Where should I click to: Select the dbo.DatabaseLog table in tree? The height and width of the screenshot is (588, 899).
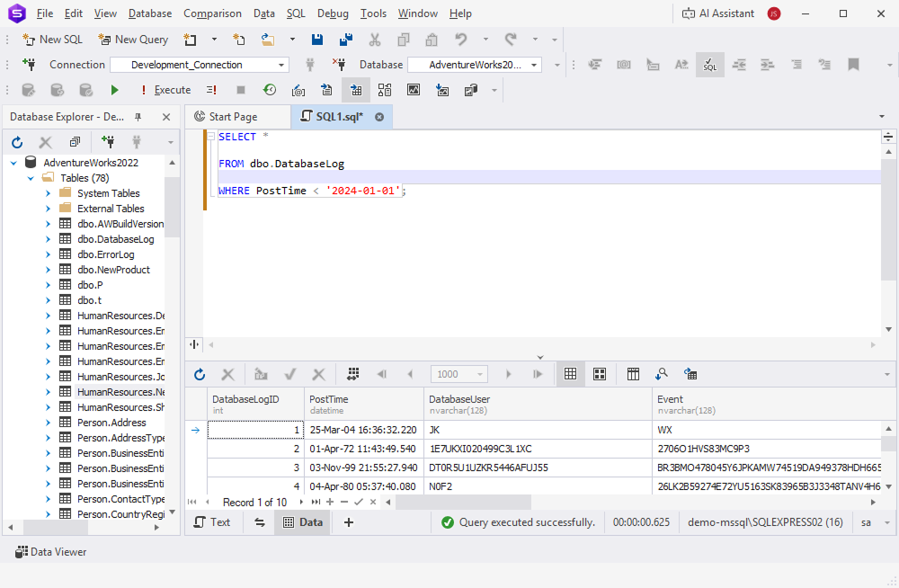115,239
